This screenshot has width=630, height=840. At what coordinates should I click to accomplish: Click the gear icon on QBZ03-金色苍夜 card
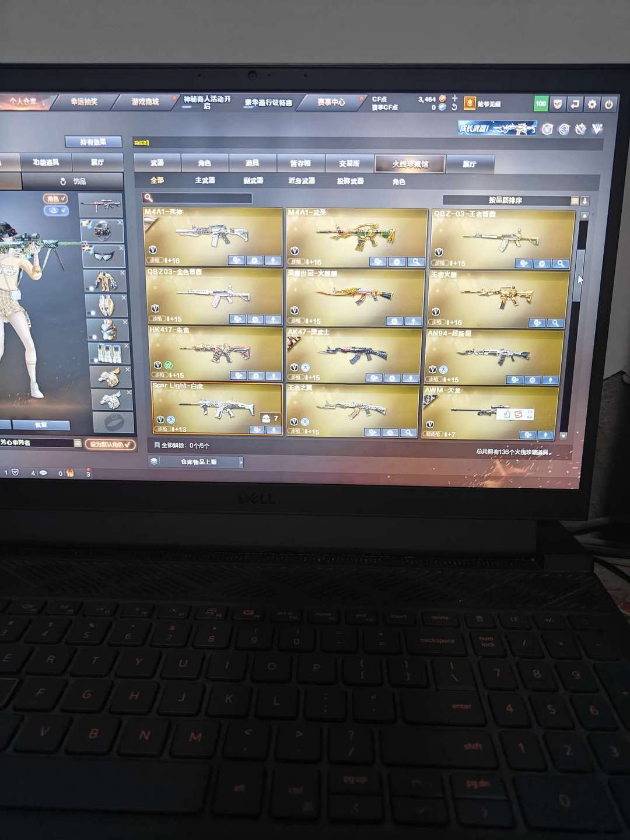(255, 320)
